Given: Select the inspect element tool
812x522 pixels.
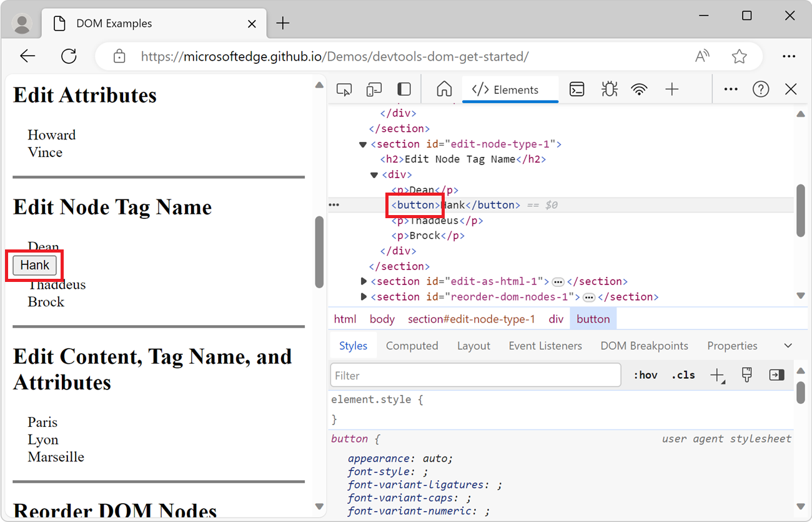Looking at the screenshot, I should 344,89.
